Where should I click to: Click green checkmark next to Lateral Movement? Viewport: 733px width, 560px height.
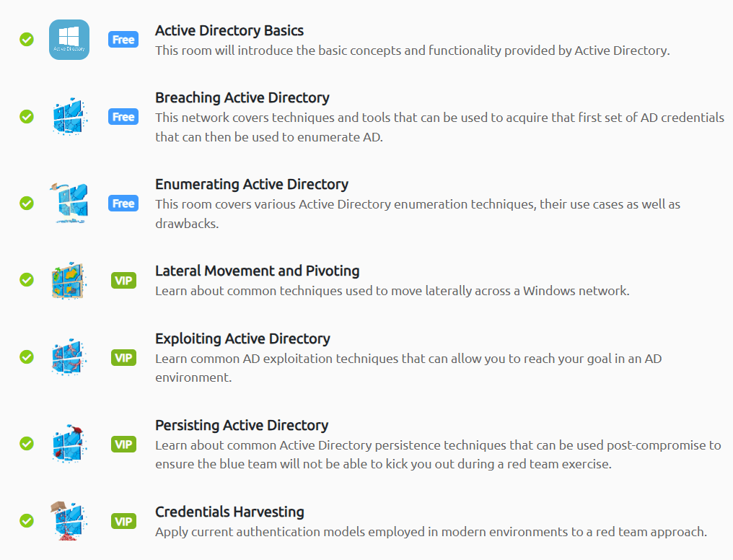click(x=27, y=280)
